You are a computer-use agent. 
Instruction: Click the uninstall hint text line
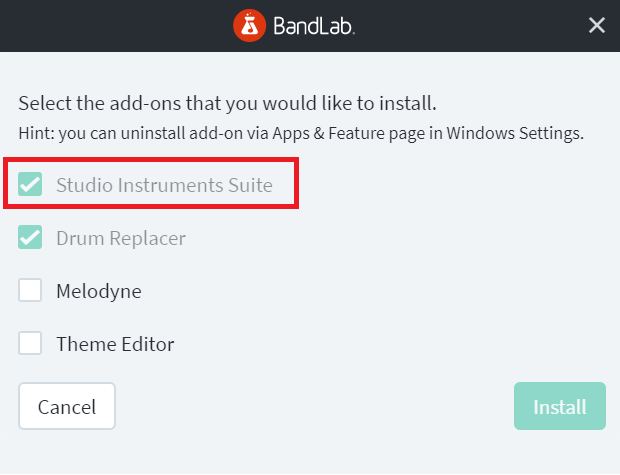pyautogui.click(x=301, y=134)
